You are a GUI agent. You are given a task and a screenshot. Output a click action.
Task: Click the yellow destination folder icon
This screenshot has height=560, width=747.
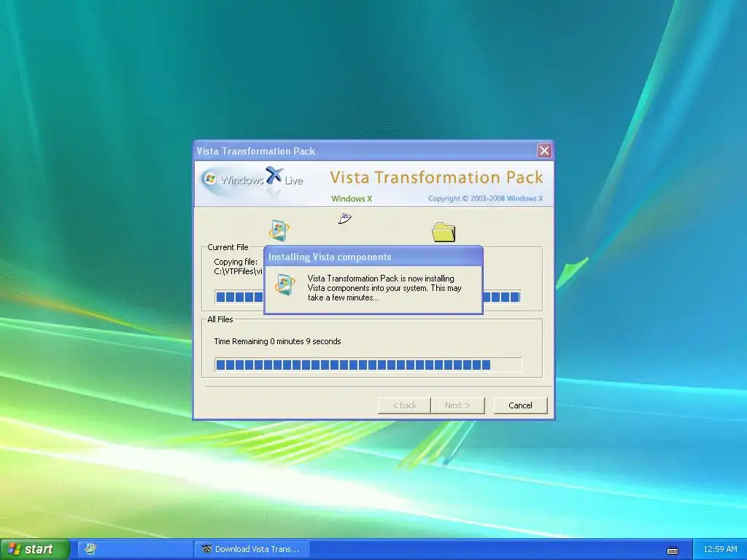coord(444,233)
